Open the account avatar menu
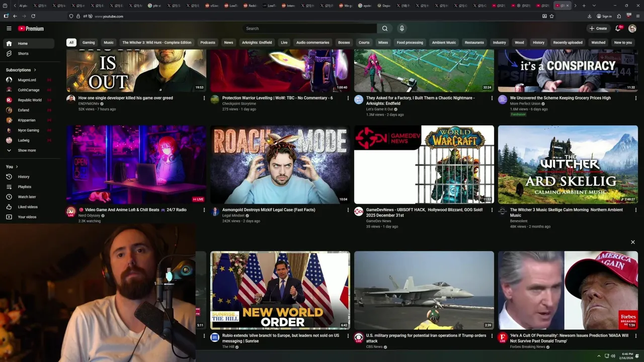Viewport: 644px width, 362px height. point(632,29)
